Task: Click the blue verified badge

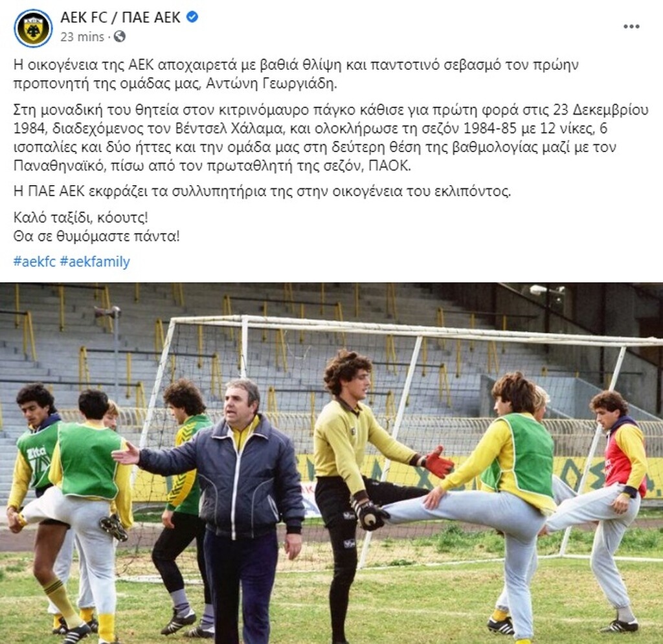Action: tap(192, 17)
